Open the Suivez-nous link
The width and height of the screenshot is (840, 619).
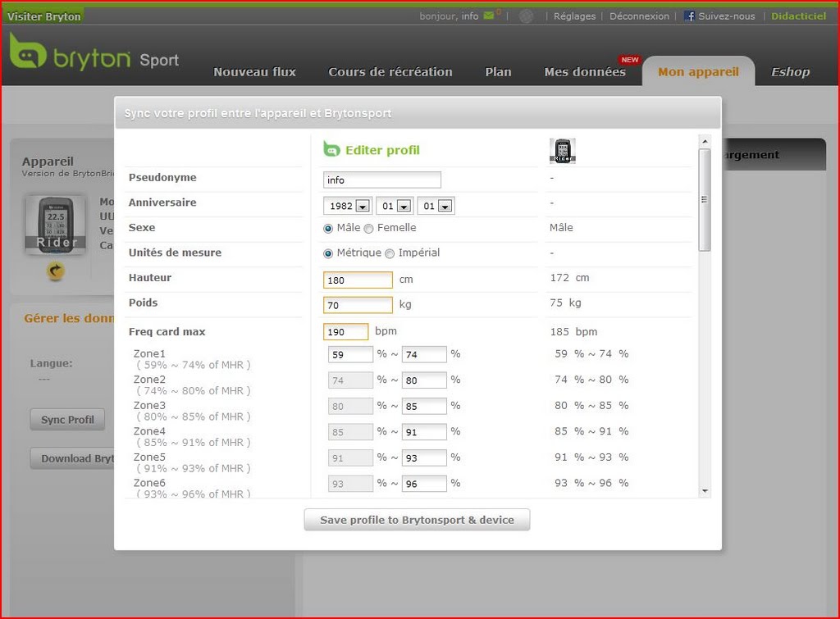(x=727, y=16)
